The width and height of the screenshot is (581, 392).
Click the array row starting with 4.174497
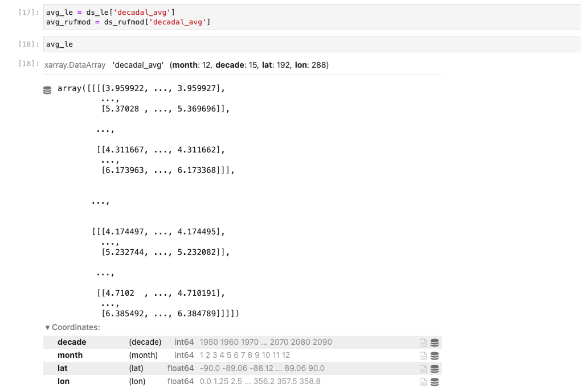pos(158,232)
